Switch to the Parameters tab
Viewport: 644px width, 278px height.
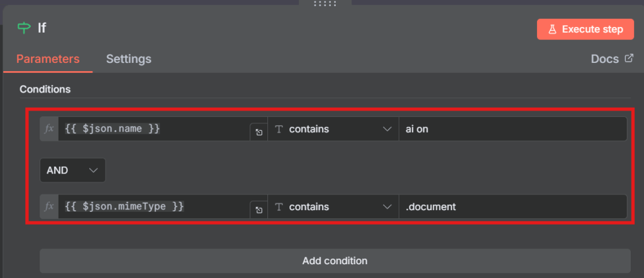48,59
